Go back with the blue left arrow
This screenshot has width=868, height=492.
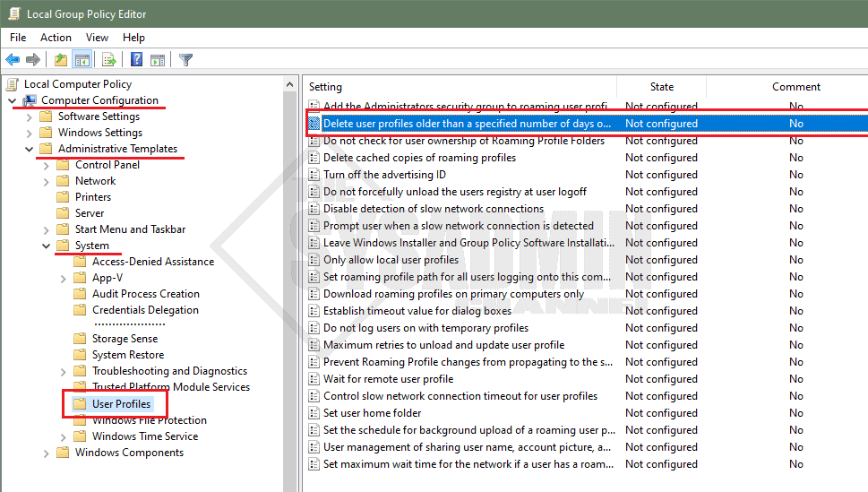[13, 59]
